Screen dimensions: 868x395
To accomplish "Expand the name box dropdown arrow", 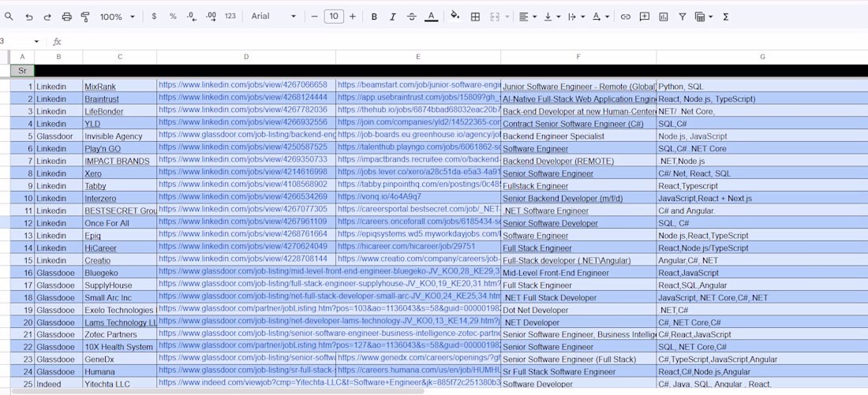I will 36,42.
